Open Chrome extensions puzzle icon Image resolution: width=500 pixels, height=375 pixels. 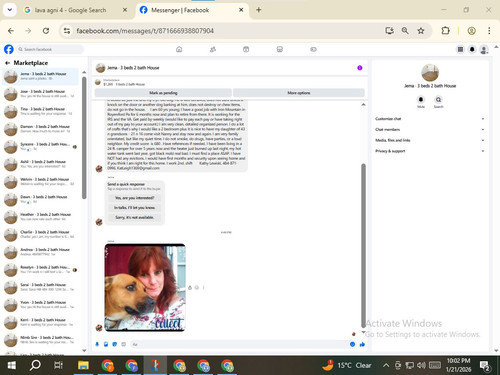tap(445, 31)
